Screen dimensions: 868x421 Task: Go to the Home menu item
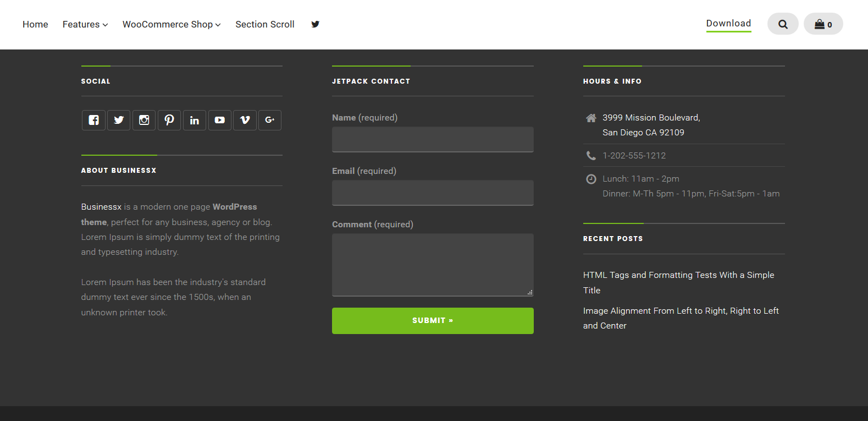[x=35, y=24]
